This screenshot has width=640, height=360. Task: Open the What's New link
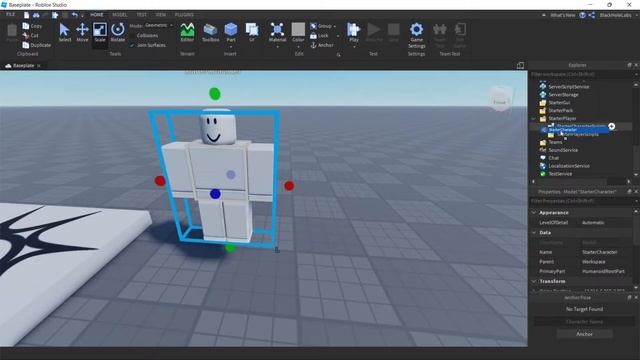pos(562,15)
